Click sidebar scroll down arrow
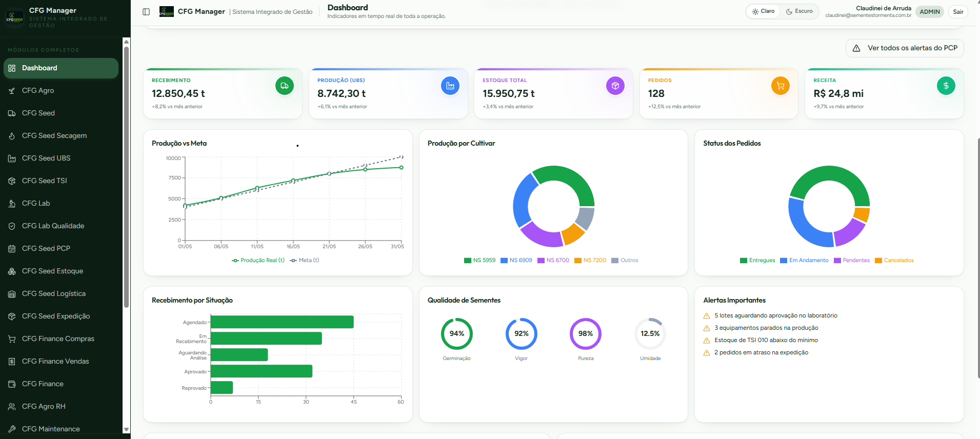 click(x=126, y=430)
